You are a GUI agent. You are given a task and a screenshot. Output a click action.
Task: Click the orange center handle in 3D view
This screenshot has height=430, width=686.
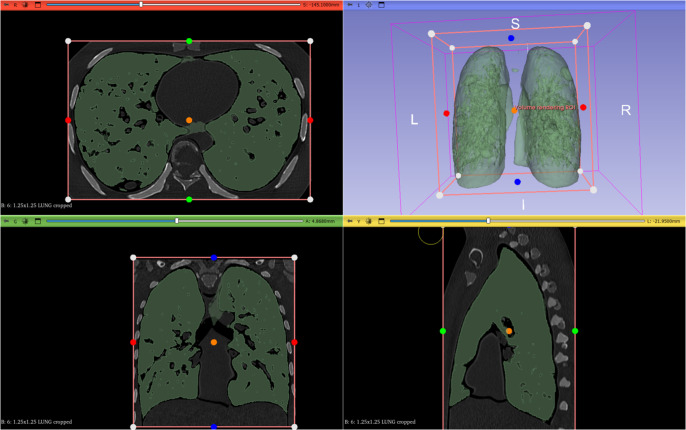(x=514, y=111)
